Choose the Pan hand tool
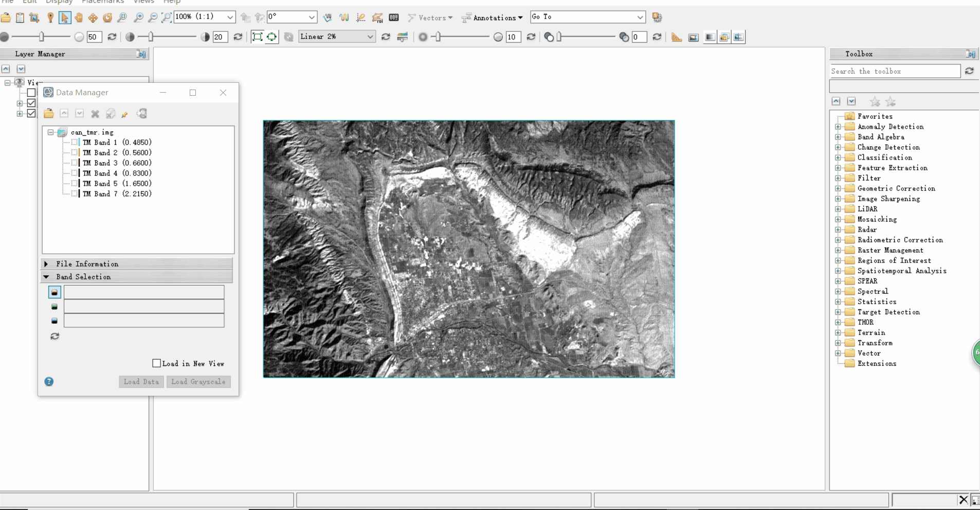This screenshot has height=510, width=980. pyautogui.click(x=79, y=17)
